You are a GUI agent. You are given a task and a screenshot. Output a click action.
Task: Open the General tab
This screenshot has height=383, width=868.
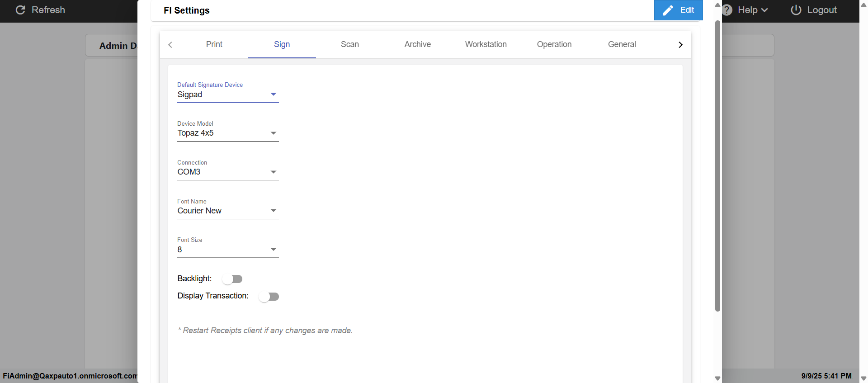coord(622,44)
